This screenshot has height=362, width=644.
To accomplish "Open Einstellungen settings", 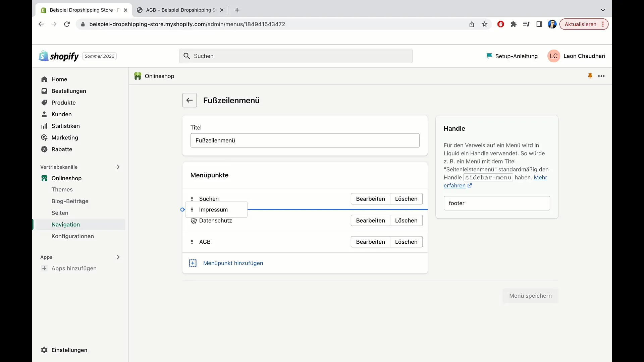I will 69,350.
